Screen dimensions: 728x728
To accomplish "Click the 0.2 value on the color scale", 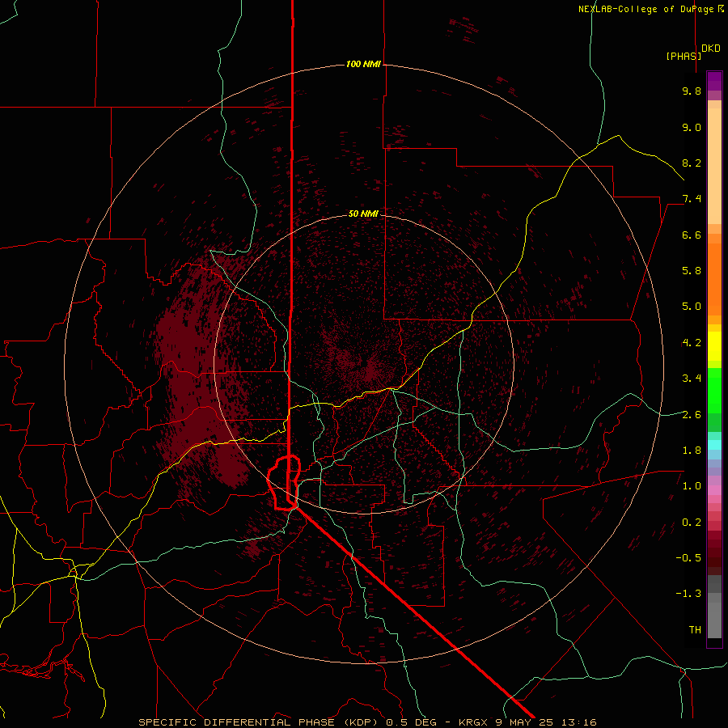I will click(692, 523).
